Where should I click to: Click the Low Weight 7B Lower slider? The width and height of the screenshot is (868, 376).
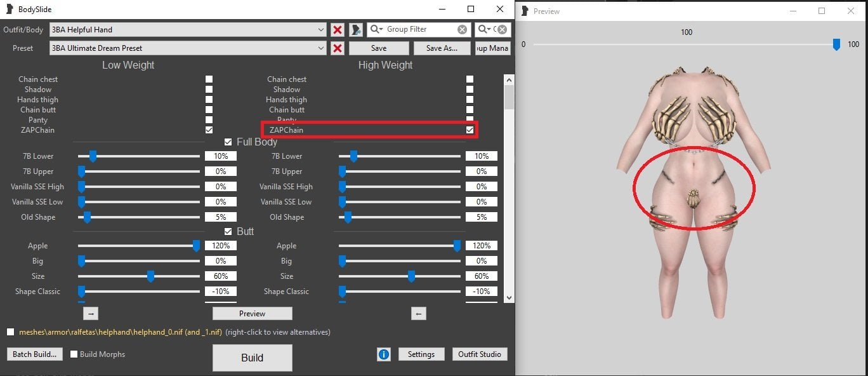(x=139, y=156)
